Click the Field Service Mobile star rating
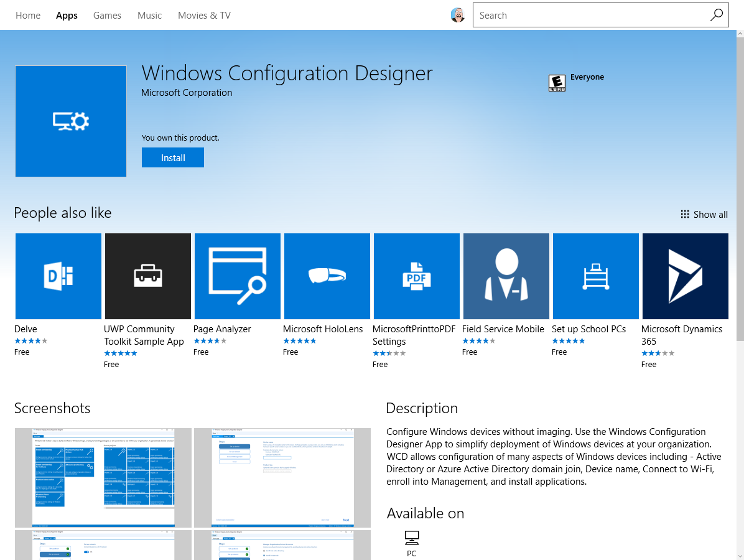This screenshot has height=560, width=744. pos(479,341)
